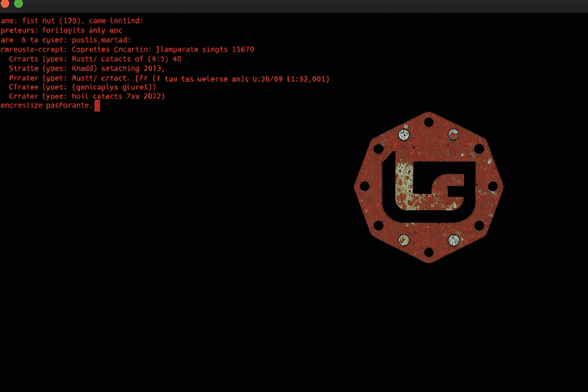
Task: Click the upper-right silver screw on the logo
Action: 454,135
